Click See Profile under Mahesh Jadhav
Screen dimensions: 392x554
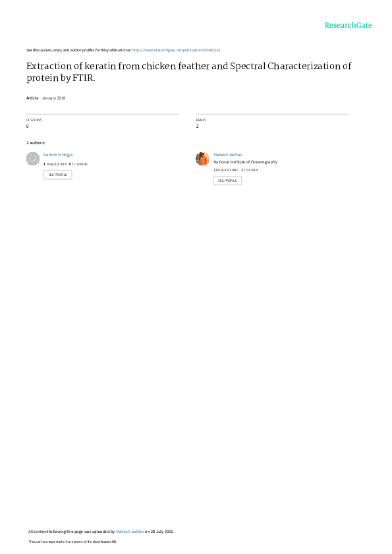pos(228,180)
